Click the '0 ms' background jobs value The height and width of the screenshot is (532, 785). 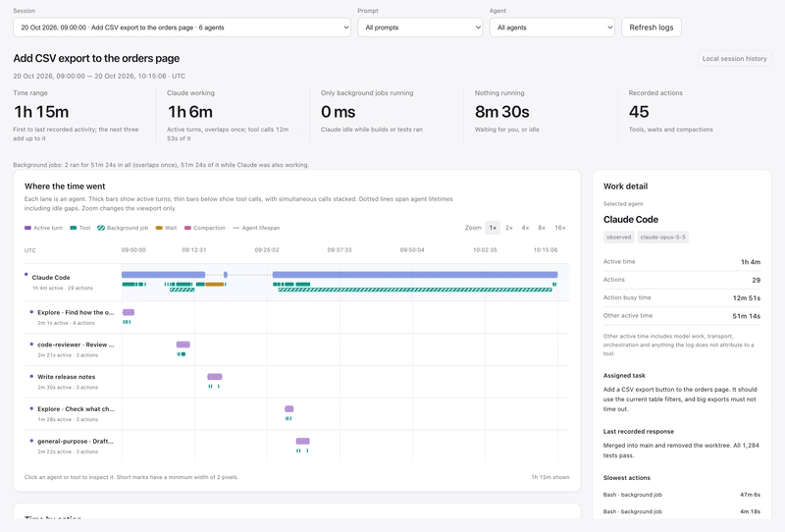click(x=338, y=112)
